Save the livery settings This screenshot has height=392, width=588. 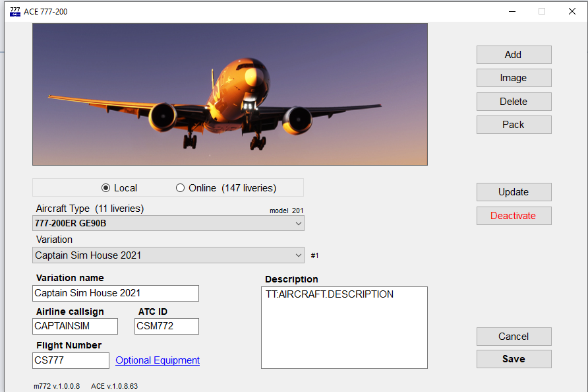pyautogui.click(x=514, y=359)
